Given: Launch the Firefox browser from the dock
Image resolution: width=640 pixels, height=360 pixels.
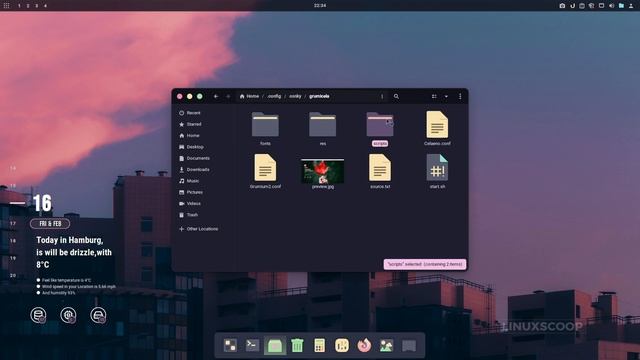Looking at the screenshot, I should coord(364,346).
